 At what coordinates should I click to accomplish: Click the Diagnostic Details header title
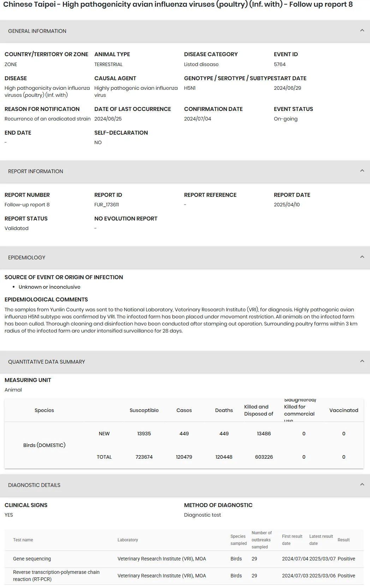point(34,485)
